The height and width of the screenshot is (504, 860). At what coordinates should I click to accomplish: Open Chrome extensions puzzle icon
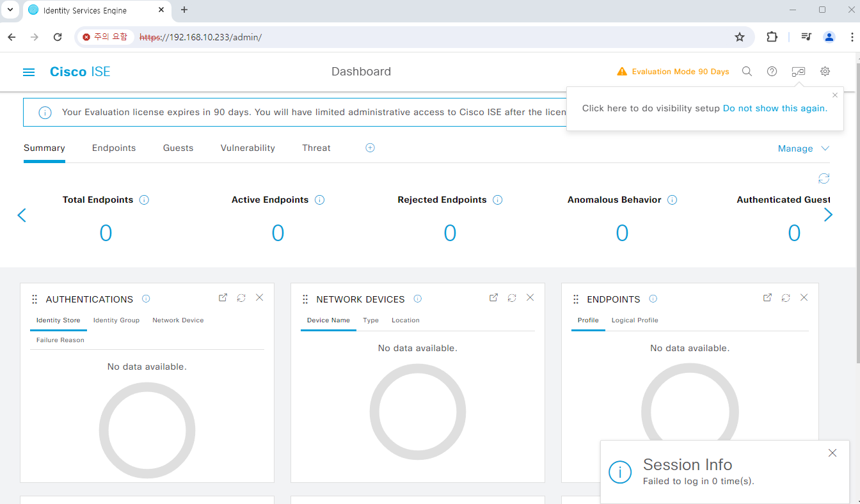point(772,37)
